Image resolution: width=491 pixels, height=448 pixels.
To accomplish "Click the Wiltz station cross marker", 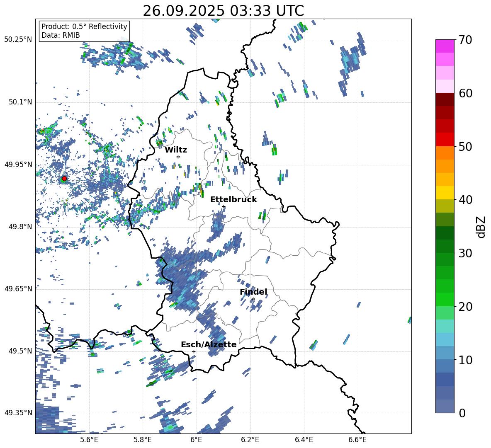I will [x=178, y=157].
